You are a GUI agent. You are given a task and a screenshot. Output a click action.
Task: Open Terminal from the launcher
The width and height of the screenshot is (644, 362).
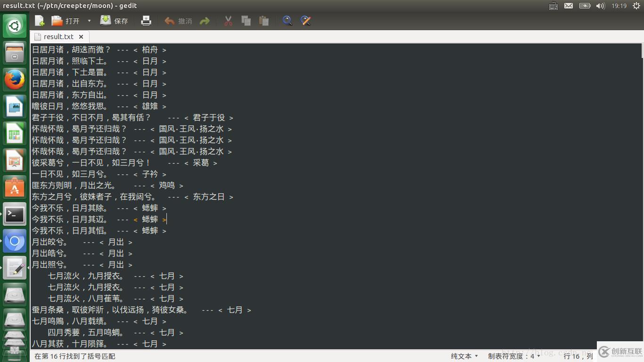(15, 215)
